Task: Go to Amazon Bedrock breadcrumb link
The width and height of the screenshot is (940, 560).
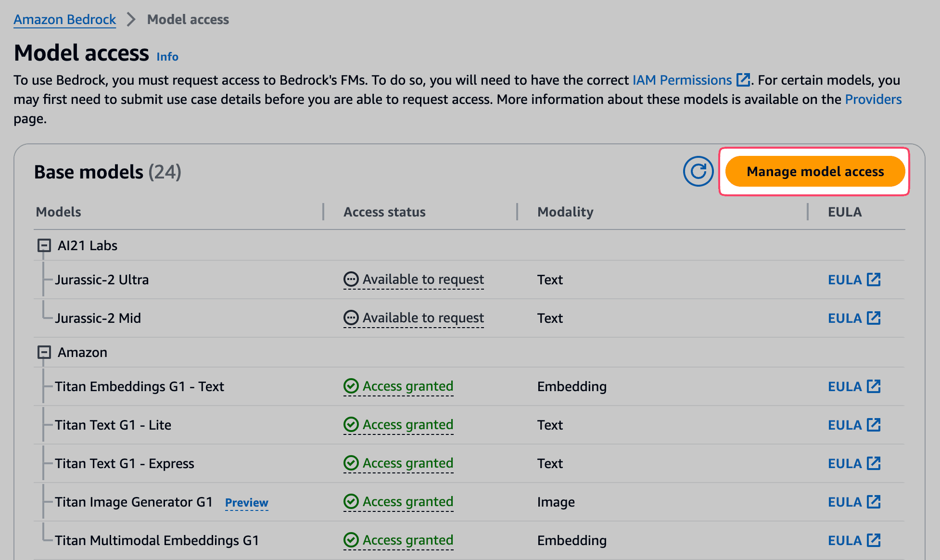Action: (x=64, y=19)
